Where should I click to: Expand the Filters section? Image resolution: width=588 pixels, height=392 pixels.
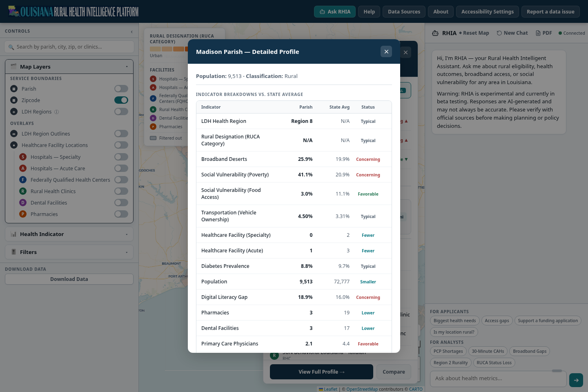pyautogui.click(x=69, y=252)
